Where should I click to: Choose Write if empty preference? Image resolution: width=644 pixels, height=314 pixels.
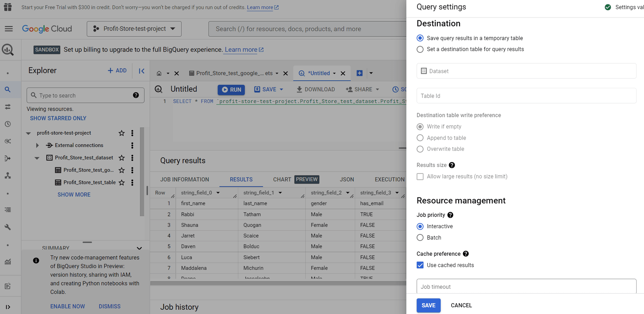pyautogui.click(x=420, y=127)
